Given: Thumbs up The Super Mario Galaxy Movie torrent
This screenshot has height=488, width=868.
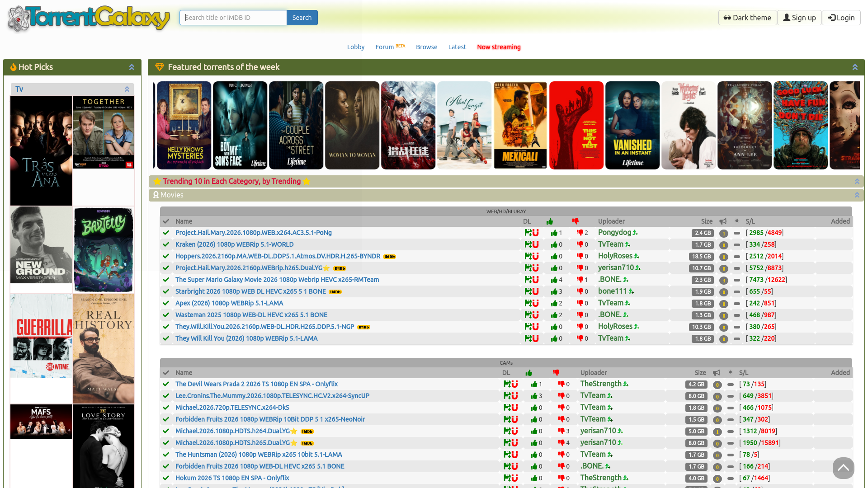Looking at the screenshot, I should point(554,280).
